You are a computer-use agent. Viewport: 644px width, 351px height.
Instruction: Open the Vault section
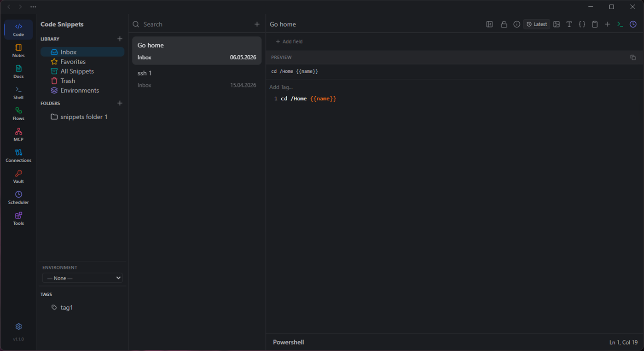[x=18, y=176]
